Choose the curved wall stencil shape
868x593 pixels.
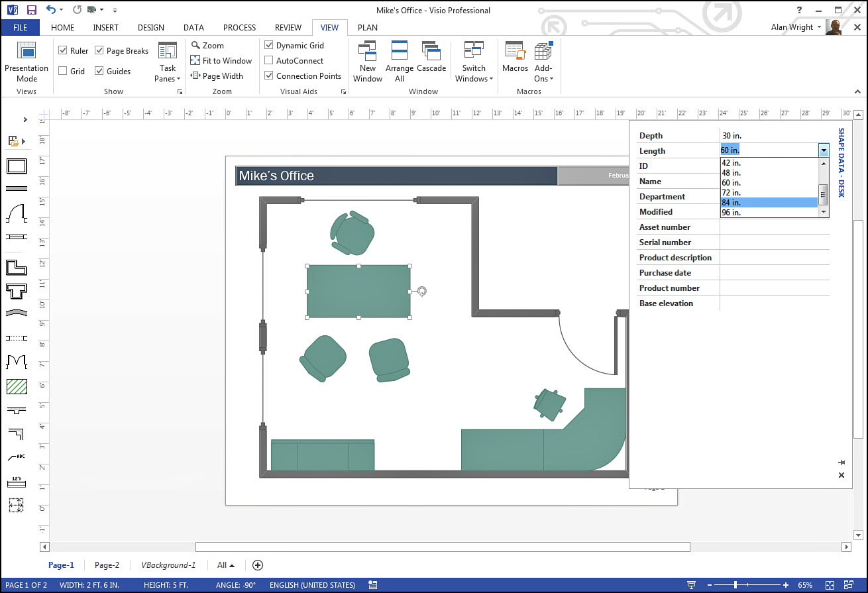17,313
